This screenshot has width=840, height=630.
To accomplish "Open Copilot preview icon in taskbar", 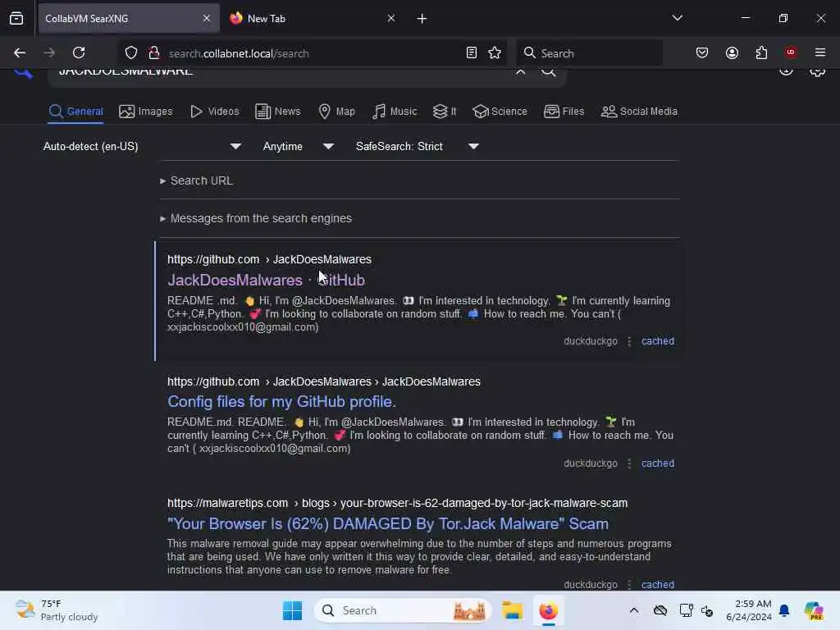I will coord(813,610).
